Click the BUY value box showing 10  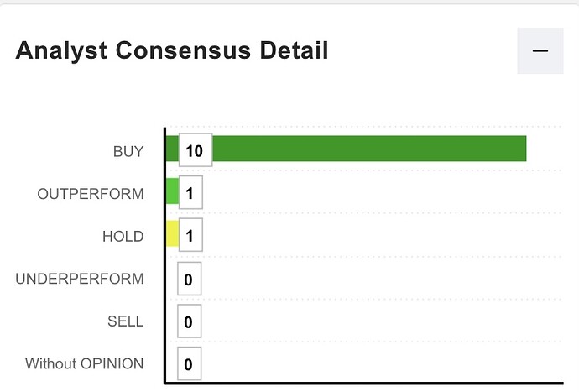[x=196, y=151]
